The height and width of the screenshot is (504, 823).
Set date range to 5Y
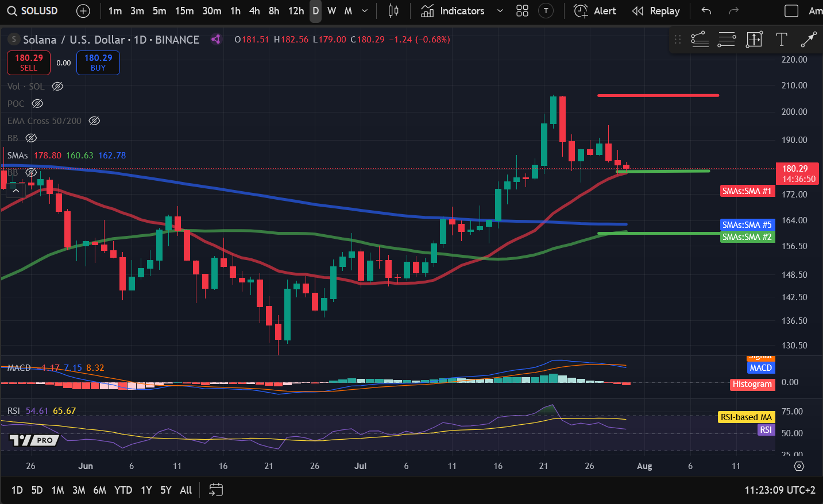click(166, 490)
